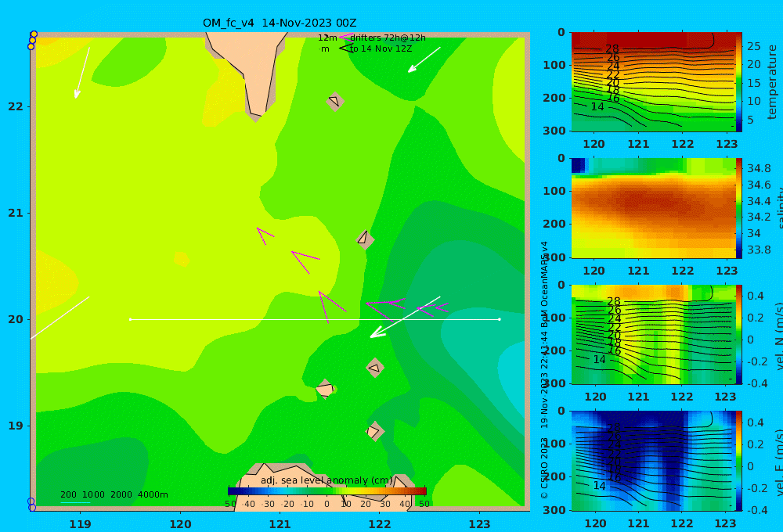Click the 5 tick on the temperature colorbar

click(x=751, y=120)
